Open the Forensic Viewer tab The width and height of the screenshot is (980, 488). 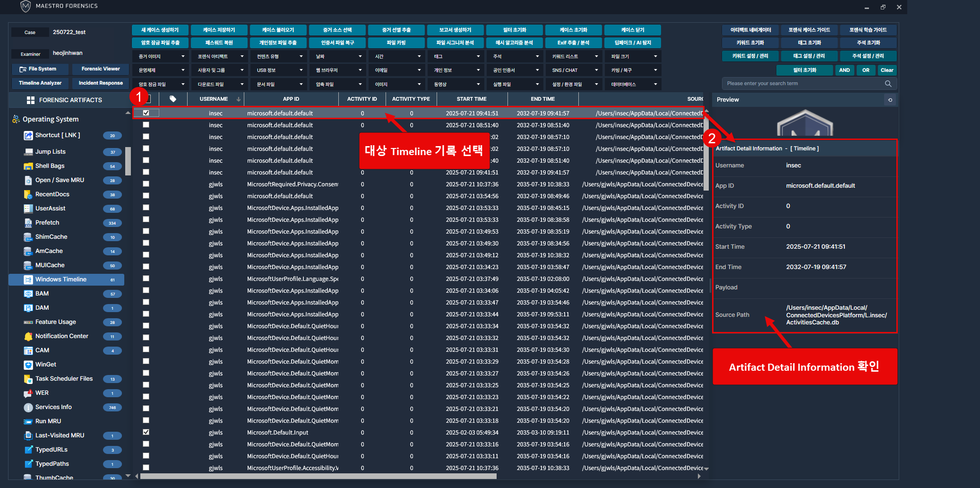tap(101, 69)
